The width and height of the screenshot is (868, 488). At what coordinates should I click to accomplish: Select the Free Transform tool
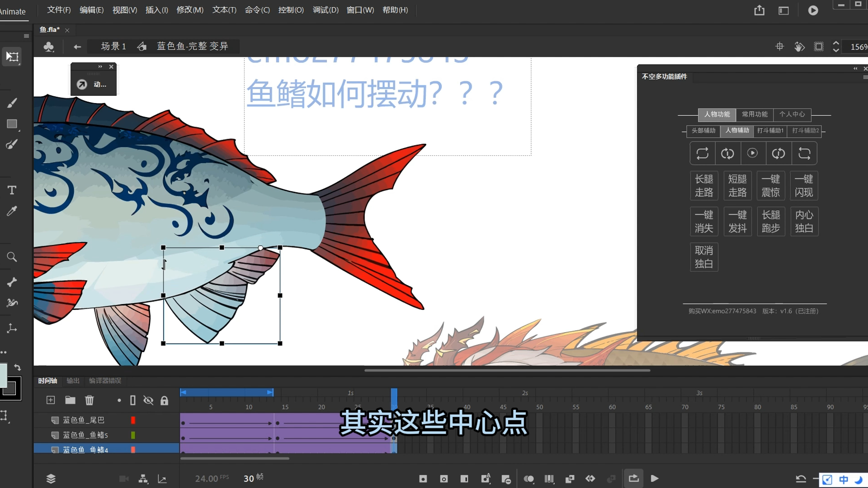[12, 57]
